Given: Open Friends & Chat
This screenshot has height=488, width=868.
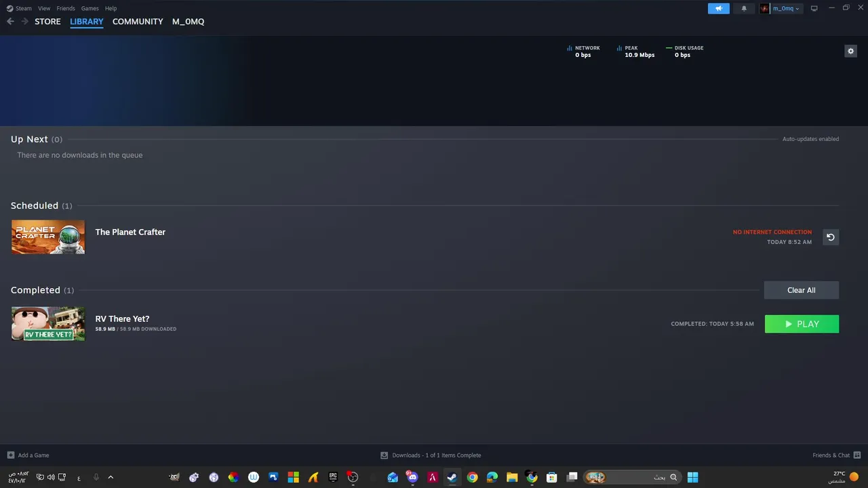Looking at the screenshot, I should click(x=836, y=455).
